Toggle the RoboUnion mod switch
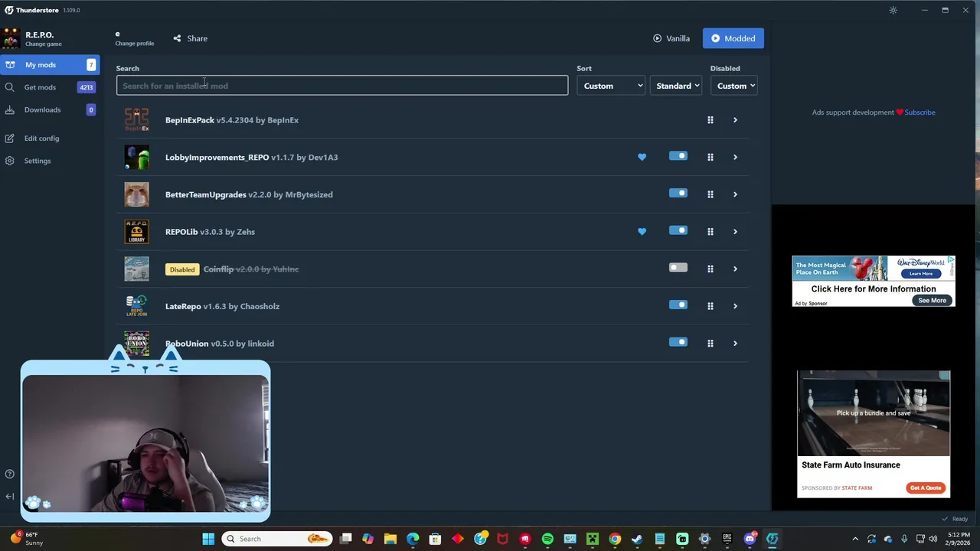 click(x=678, y=342)
